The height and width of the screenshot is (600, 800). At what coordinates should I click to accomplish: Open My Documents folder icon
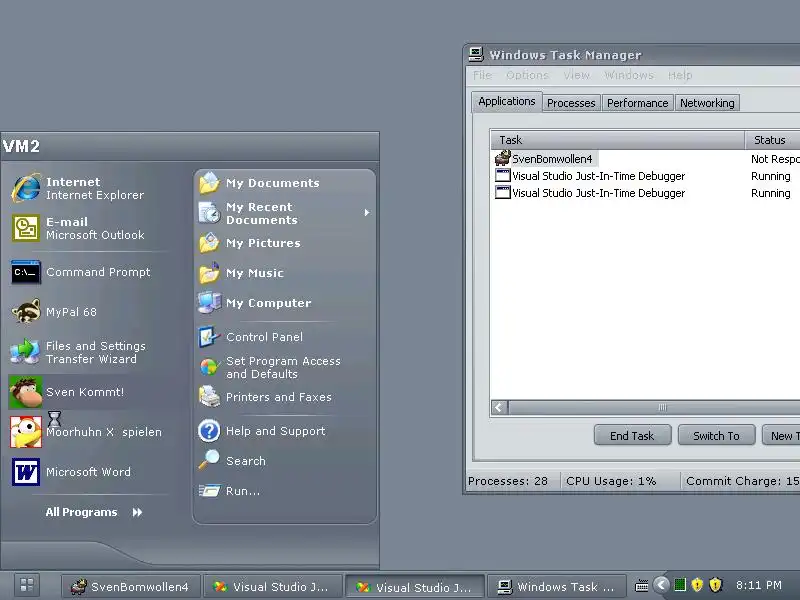tap(209, 183)
